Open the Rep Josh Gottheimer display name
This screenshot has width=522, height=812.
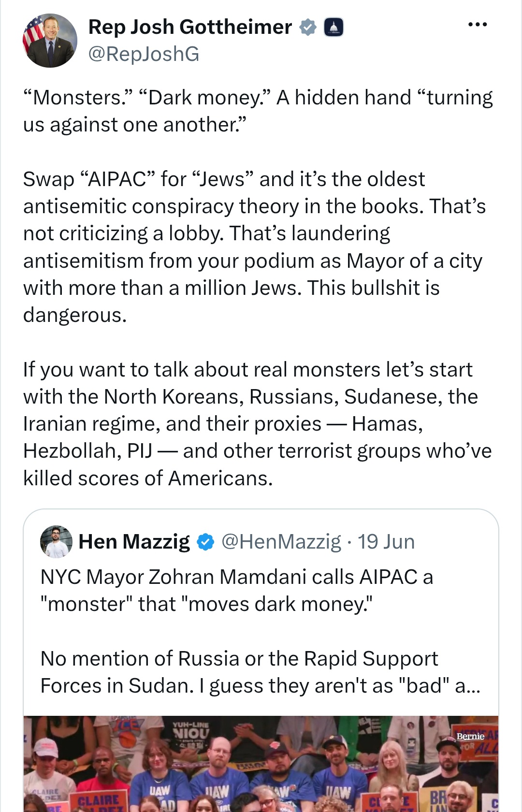click(x=190, y=27)
